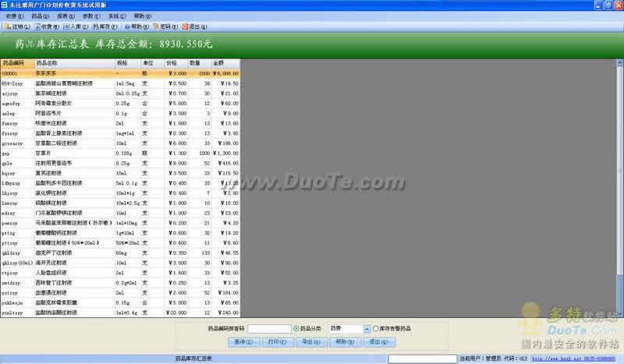624x364 pixels.
Task: Expand the 药费 category dropdown arrow
Action: [367, 329]
